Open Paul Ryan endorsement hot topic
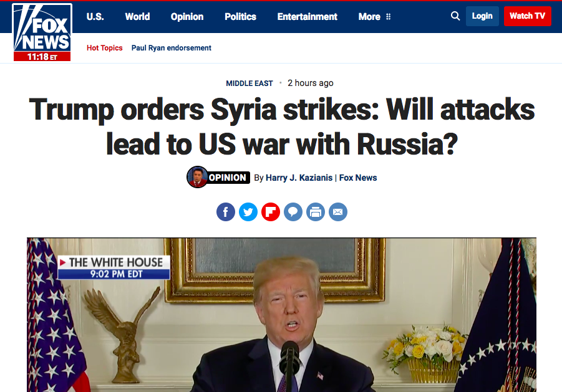 click(172, 48)
